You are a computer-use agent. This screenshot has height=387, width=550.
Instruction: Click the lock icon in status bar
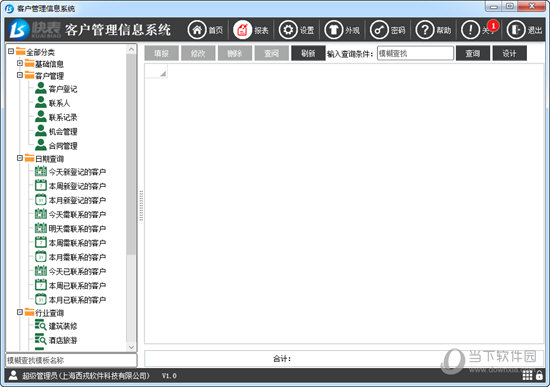point(539,375)
